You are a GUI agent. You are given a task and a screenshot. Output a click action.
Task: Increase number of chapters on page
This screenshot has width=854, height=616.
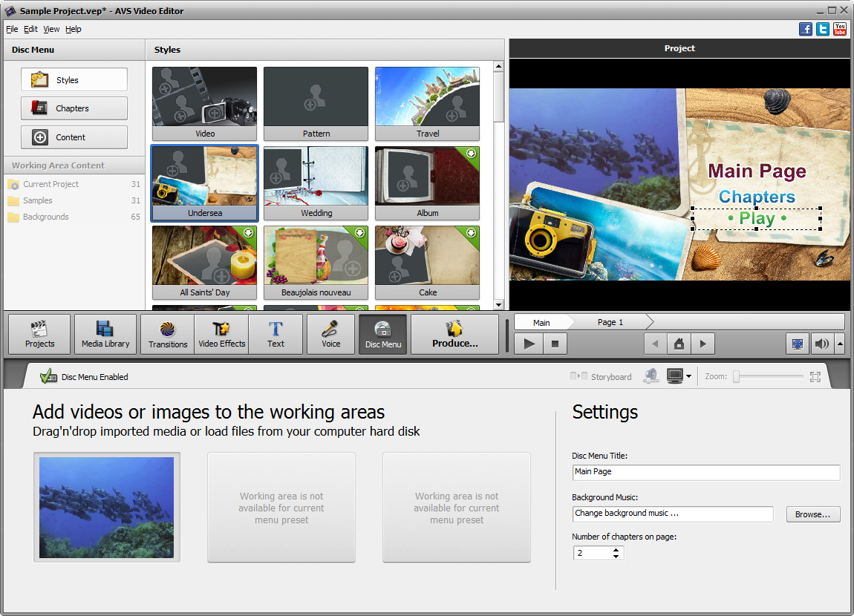616,550
